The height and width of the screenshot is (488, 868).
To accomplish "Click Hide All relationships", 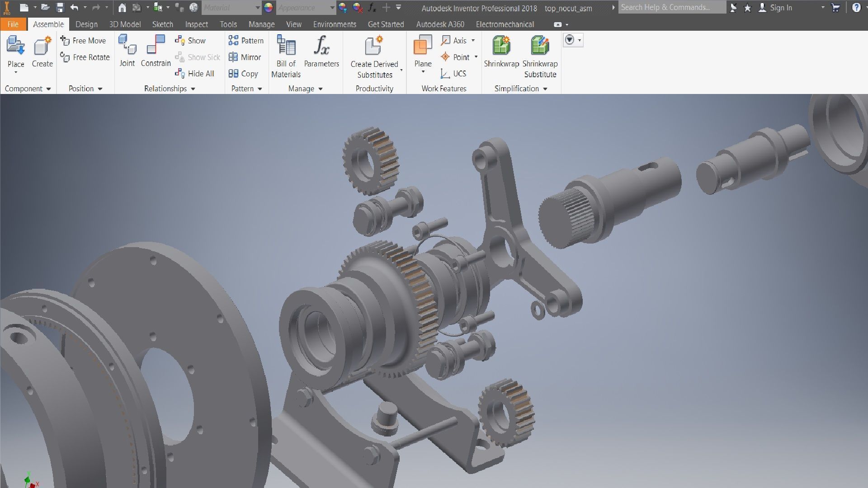I will 195,74.
